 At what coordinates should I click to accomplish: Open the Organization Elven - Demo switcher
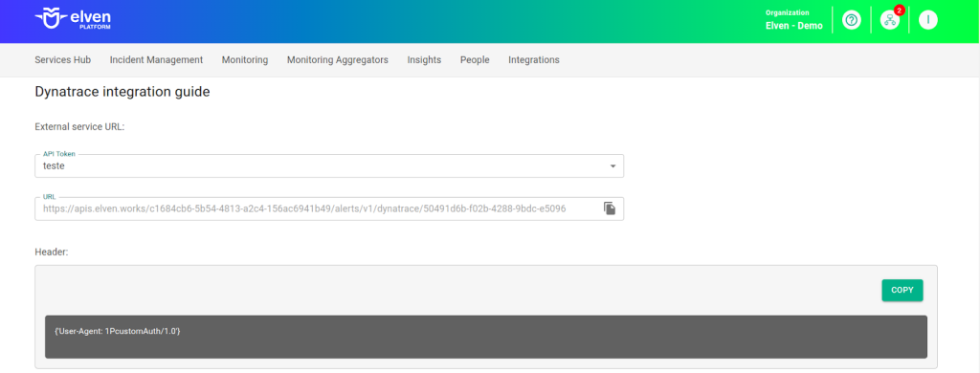(x=793, y=20)
